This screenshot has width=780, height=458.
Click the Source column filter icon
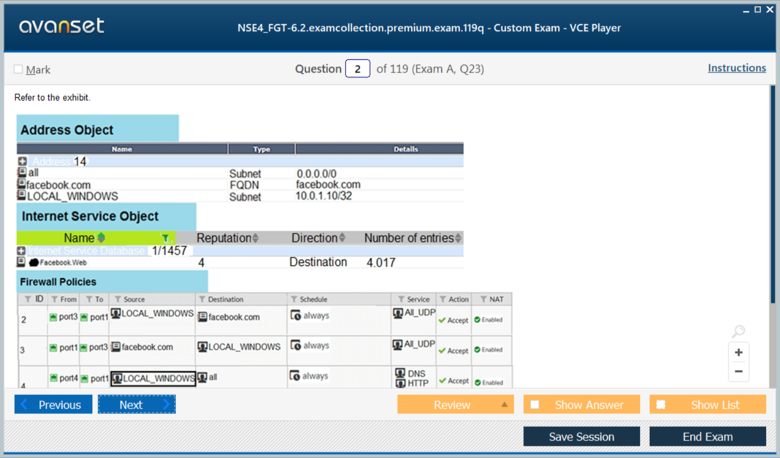[x=118, y=299]
